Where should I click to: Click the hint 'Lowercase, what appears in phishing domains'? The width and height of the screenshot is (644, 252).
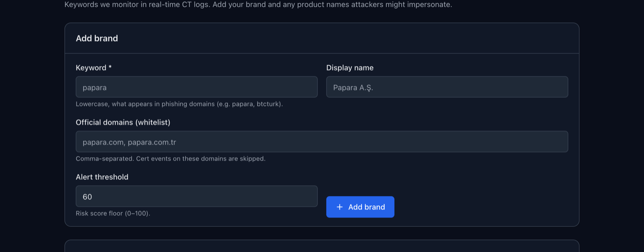tap(179, 104)
